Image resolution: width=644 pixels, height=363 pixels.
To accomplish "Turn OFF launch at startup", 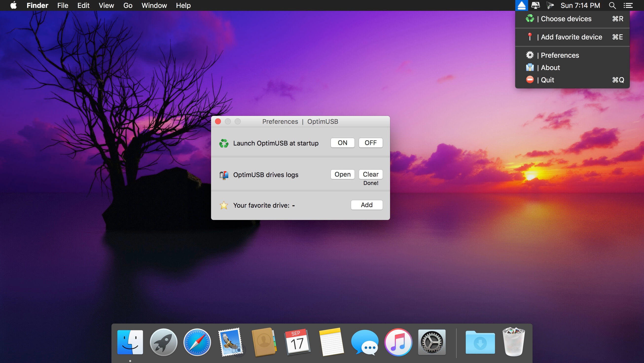I will coord(371,143).
